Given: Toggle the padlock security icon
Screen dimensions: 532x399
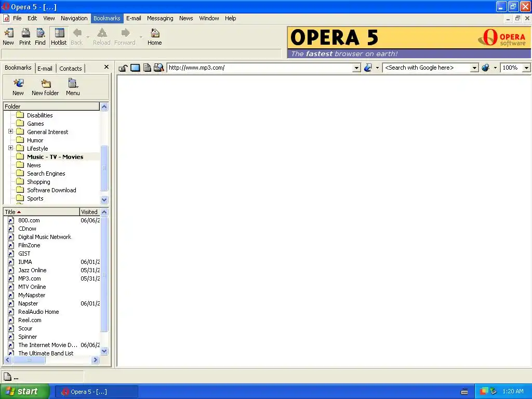Looking at the screenshot, I should [123, 68].
